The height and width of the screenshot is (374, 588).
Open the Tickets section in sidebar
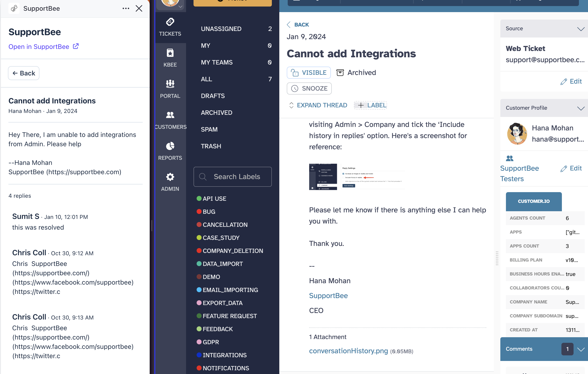pos(170,27)
